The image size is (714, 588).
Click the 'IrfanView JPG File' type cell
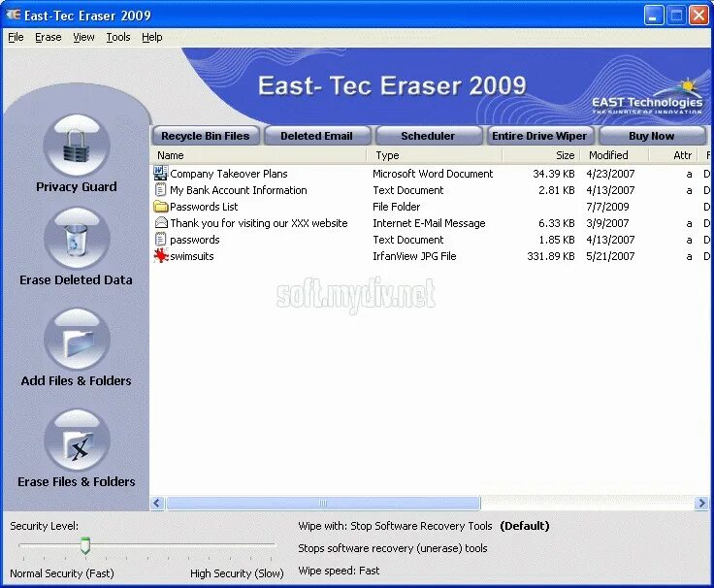[414, 256]
